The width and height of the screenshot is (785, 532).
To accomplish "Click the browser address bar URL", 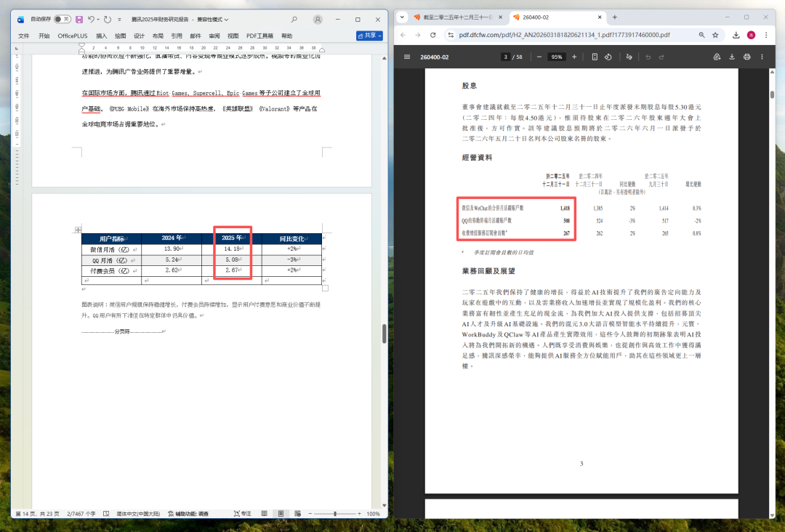I will coord(564,35).
